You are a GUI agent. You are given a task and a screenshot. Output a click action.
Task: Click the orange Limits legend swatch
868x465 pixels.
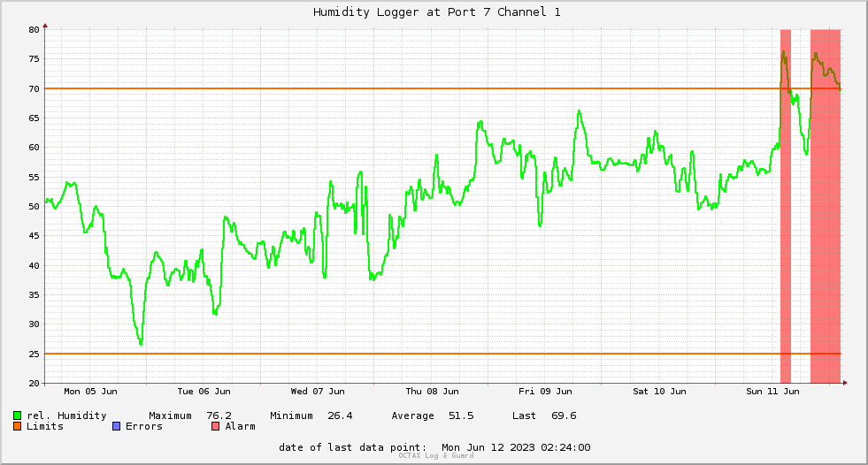pyautogui.click(x=17, y=426)
